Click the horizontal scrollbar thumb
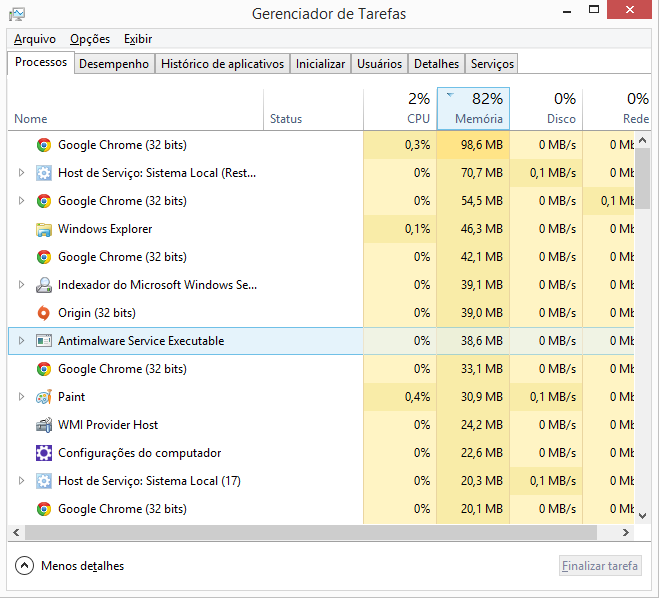The height and width of the screenshot is (598, 659). [x=311, y=532]
